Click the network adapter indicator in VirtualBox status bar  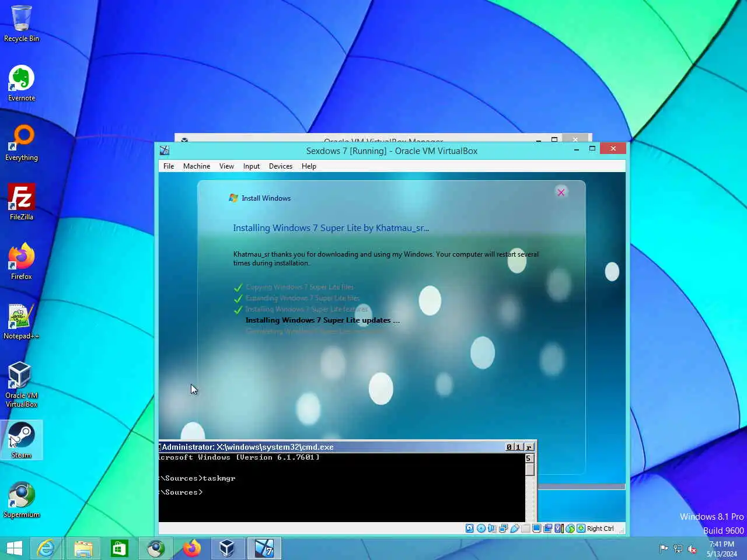pos(503,528)
